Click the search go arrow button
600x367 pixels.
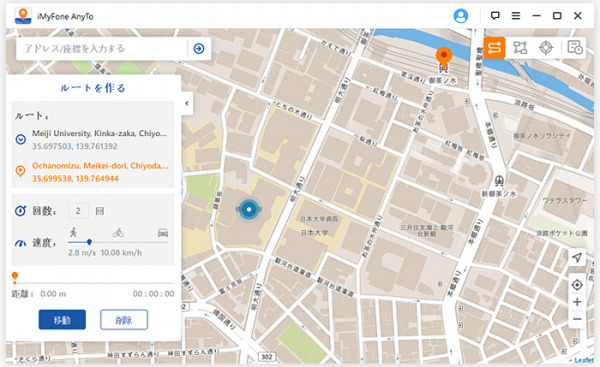tap(199, 49)
